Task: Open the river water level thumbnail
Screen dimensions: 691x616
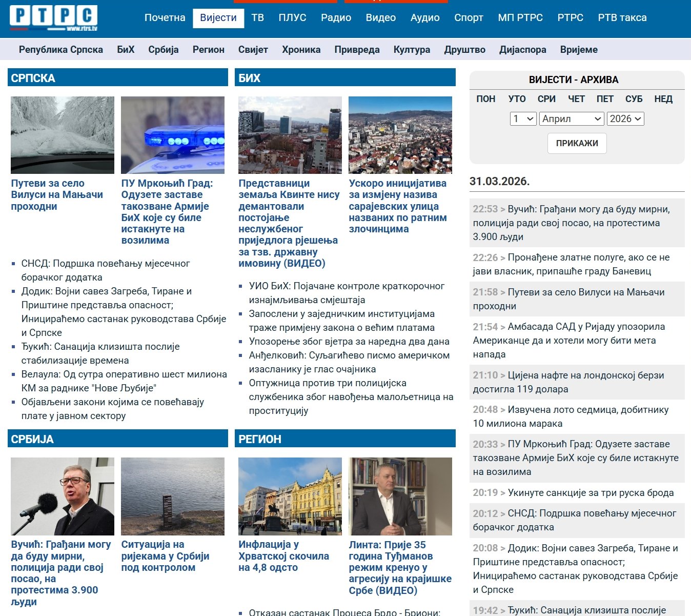Action: (173, 496)
